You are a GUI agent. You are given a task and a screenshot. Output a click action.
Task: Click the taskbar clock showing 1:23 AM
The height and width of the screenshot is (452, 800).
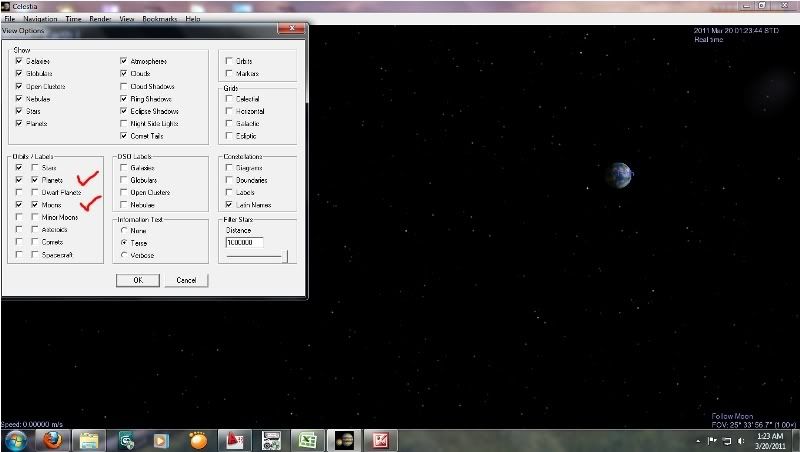point(770,441)
